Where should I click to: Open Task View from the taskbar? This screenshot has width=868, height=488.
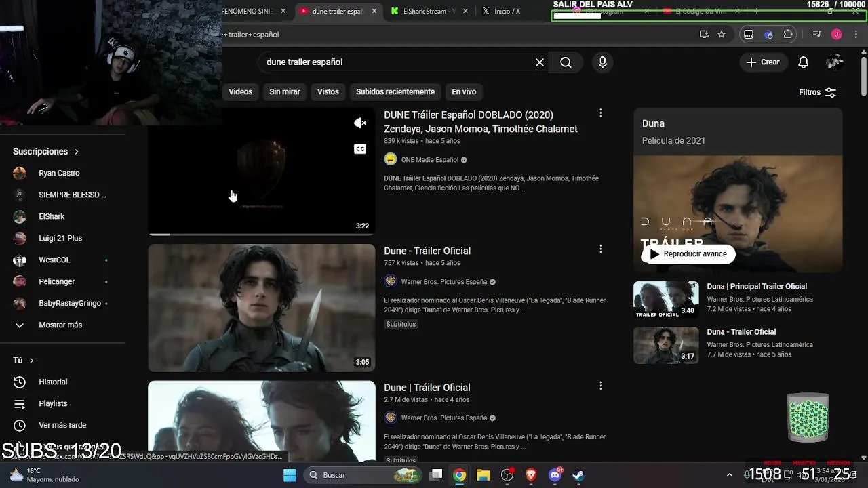coord(436,475)
